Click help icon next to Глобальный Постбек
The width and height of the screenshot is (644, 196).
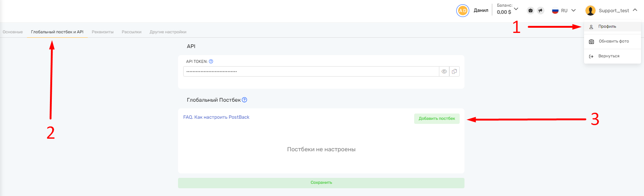click(x=244, y=100)
